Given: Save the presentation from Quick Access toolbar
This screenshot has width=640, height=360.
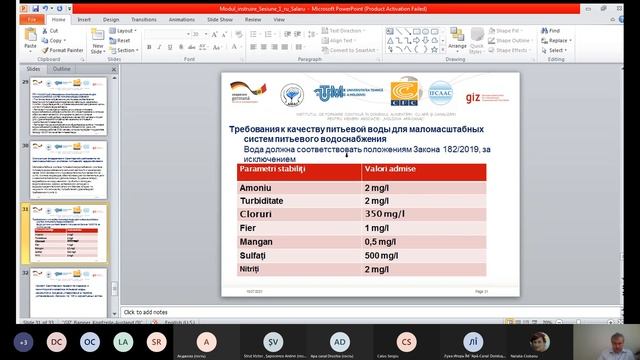Looking at the screenshot, I should point(35,9).
